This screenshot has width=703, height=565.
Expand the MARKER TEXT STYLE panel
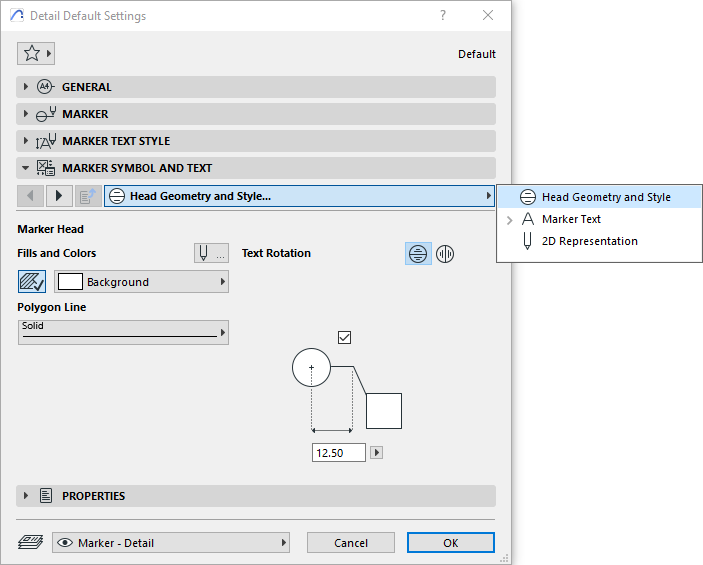tap(115, 141)
